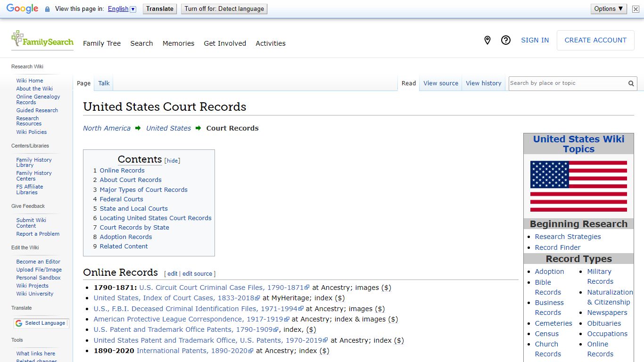Open American Protective League Correspondence link
Image resolution: width=644 pixels, height=362 pixels.
(x=191, y=319)
